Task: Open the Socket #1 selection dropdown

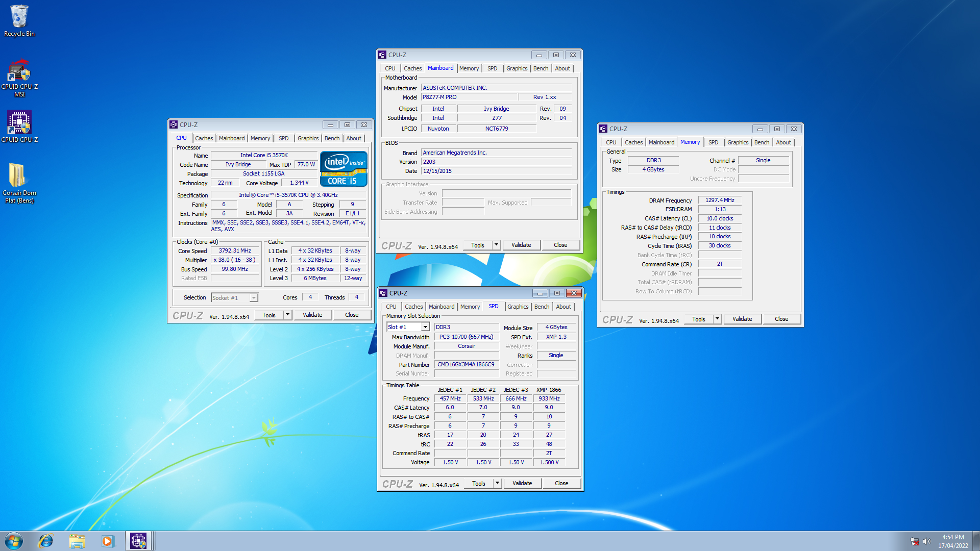Action: (x=235, y=298)
